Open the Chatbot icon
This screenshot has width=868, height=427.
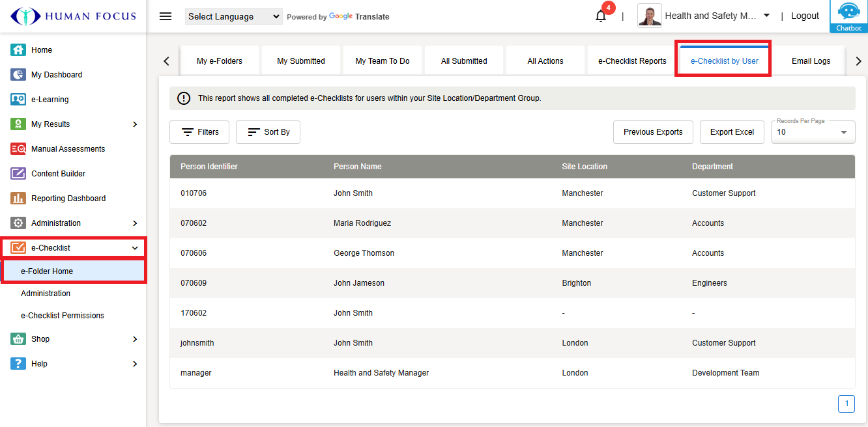[848, 16]
